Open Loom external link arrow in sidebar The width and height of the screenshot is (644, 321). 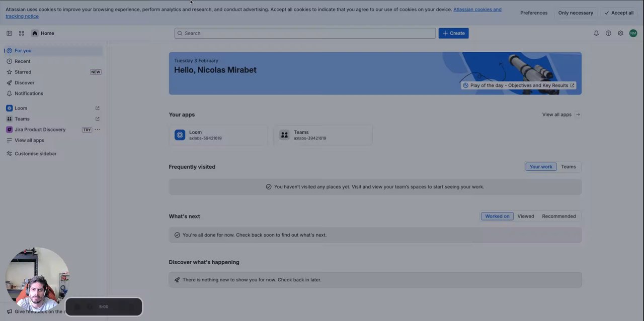coord(98,108)
